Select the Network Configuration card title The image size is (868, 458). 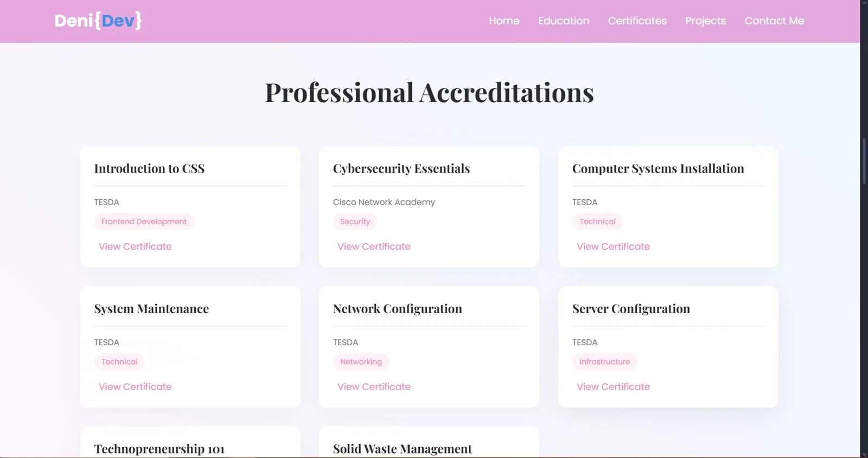[x=398, y=309]
